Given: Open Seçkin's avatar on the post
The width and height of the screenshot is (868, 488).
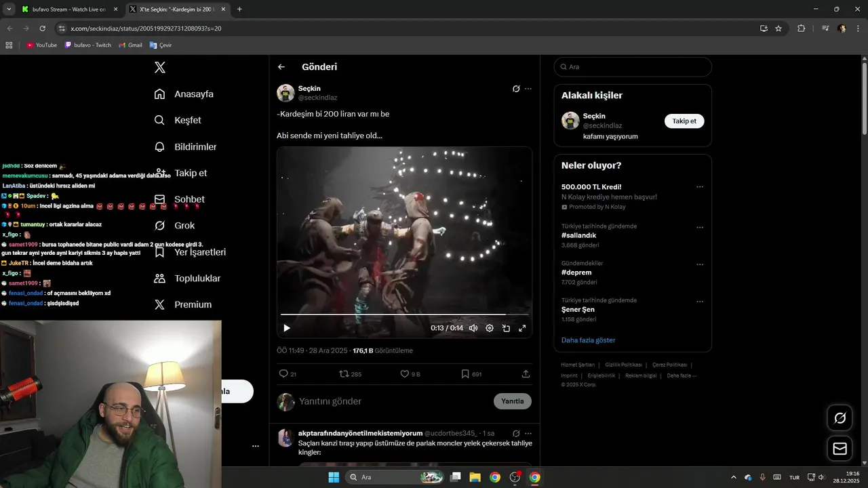Looking at the screenshot, I should click(285, 93).
